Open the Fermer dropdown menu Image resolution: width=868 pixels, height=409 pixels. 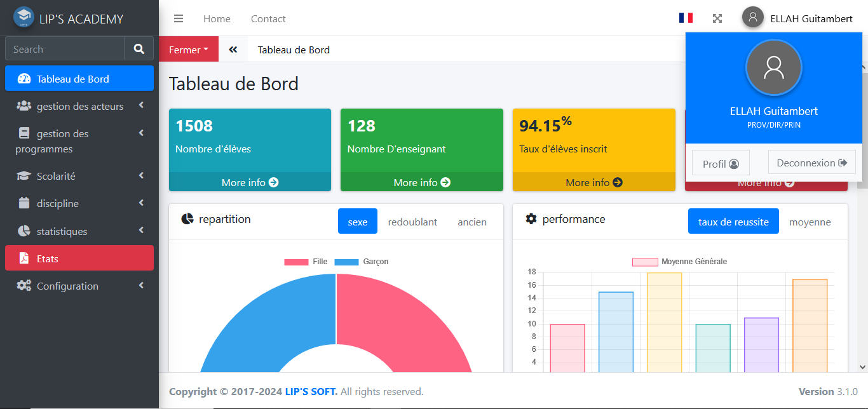(189, 50)
